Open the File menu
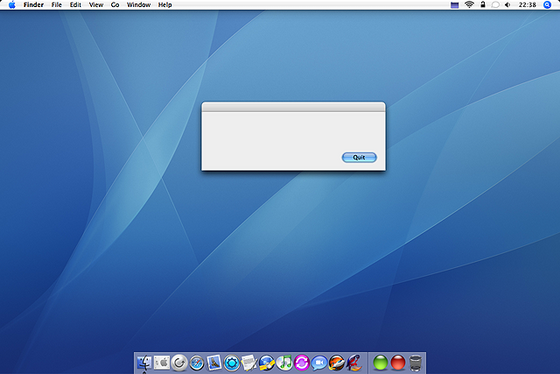This screenshot has height=374, width=560. pos(56,5)
